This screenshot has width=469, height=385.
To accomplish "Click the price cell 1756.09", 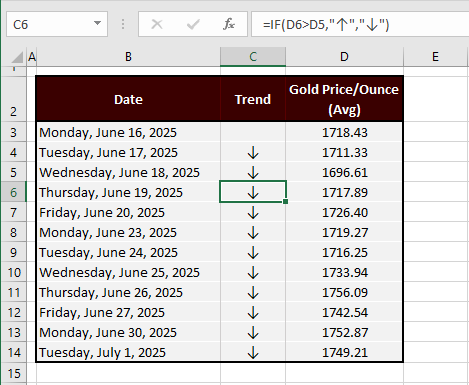I will pos(344,292).
